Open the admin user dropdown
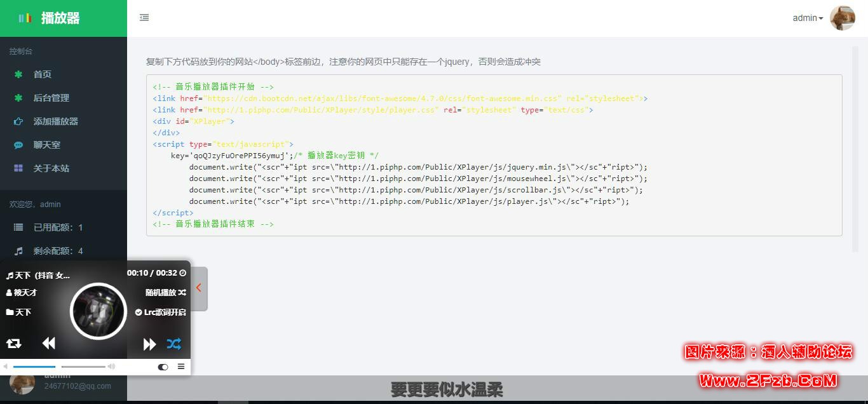This screenshot has height=404, width=868. point(808,18)
